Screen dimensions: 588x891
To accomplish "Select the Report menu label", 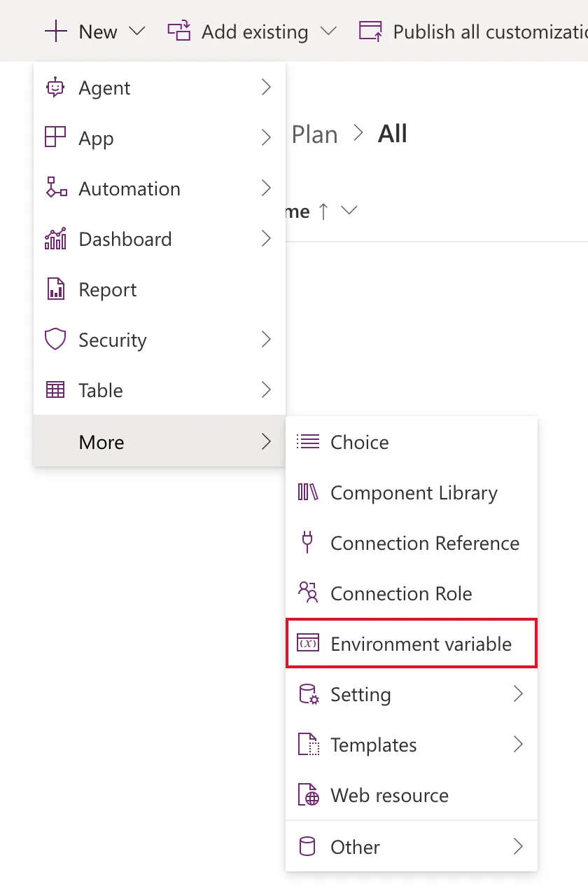I will tap(108, 290).
